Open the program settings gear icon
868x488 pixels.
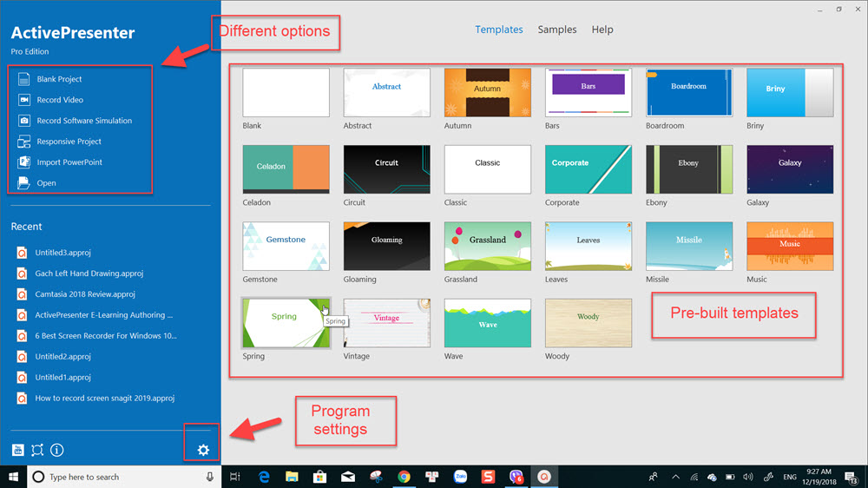tap(203, 450)
